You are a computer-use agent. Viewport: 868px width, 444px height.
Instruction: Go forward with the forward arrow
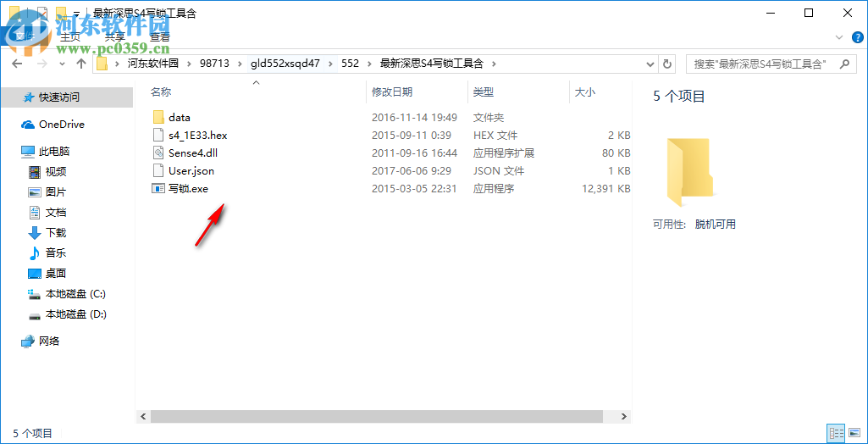point(41,64)
